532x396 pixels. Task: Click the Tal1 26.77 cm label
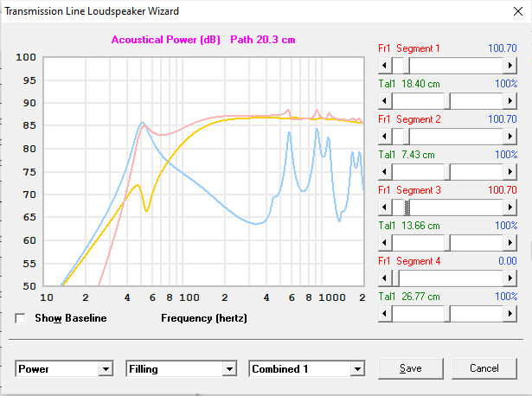(409, 297)
